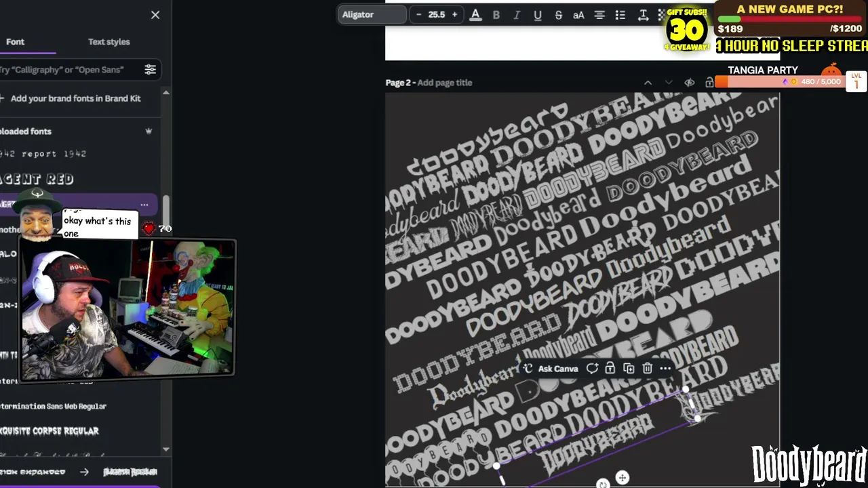Open the Aligator font family dropdown
The width and height of the screenshot is (868, 488).
point(372,15)
